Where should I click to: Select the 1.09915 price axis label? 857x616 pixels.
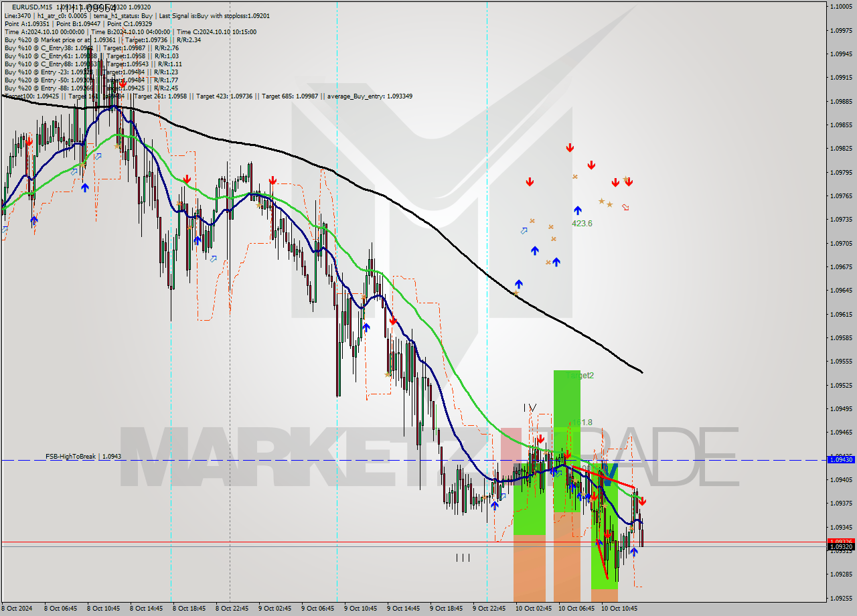841,77
